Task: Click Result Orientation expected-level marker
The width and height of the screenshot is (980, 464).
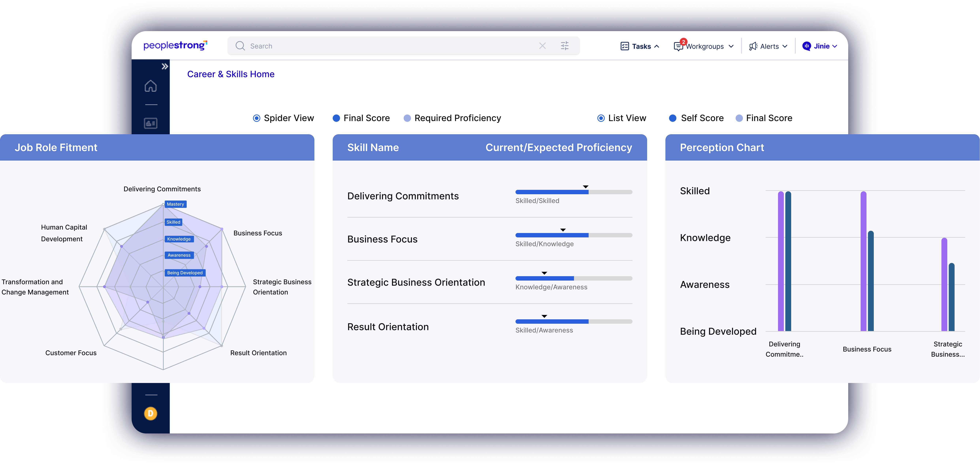Action: pos(544,316)
